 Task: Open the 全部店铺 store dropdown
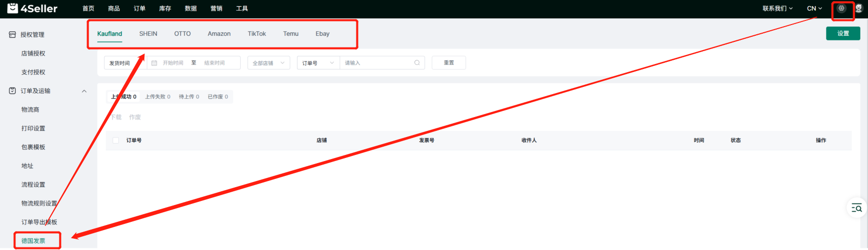(268, 63)
